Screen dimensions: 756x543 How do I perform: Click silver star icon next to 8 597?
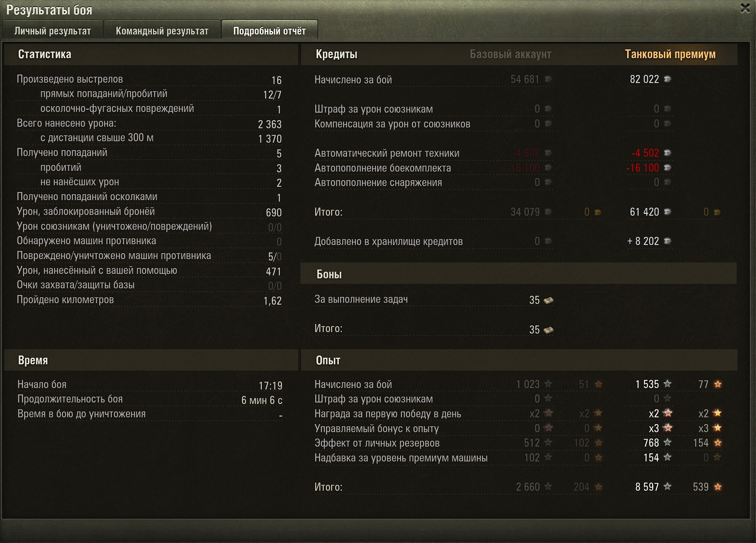point(667,486)
